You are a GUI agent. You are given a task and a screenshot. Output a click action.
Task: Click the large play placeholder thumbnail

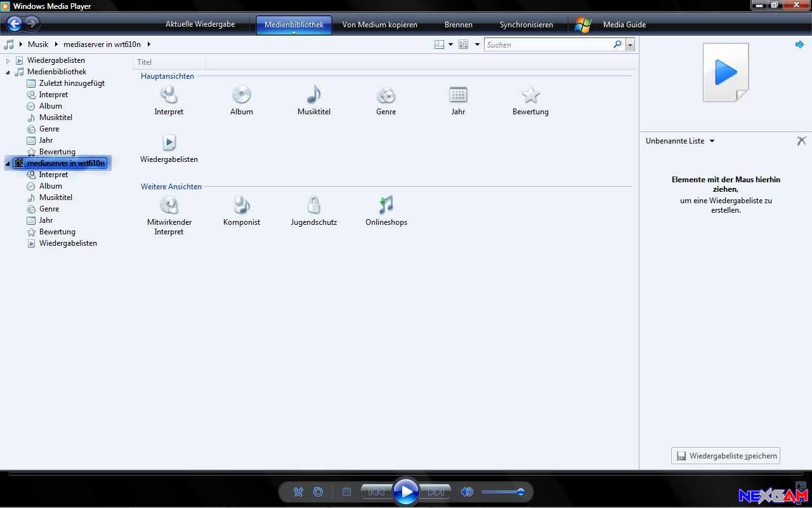(726, 72)
